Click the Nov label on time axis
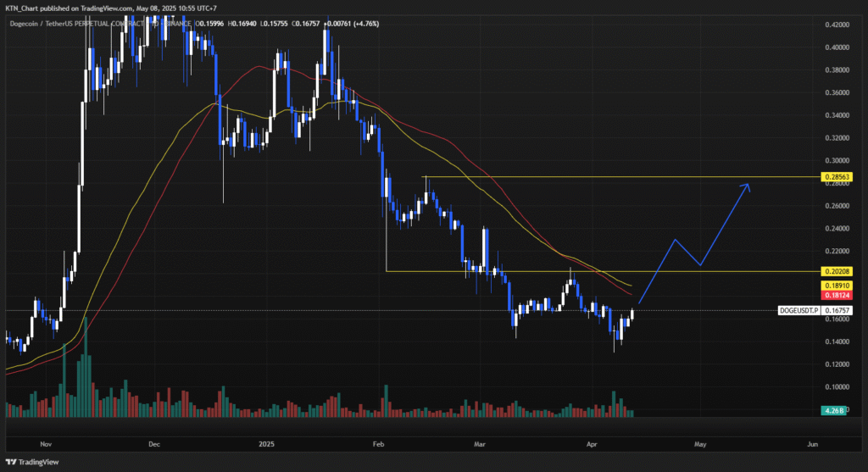868x472 pixels. pos(46,444)
